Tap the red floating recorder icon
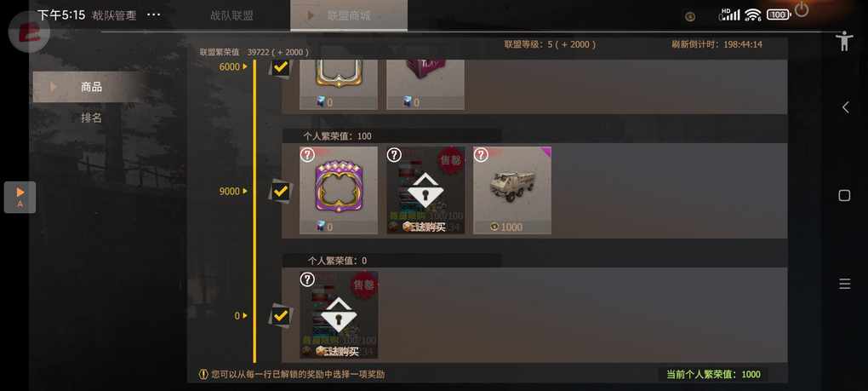 coord(29,32)
